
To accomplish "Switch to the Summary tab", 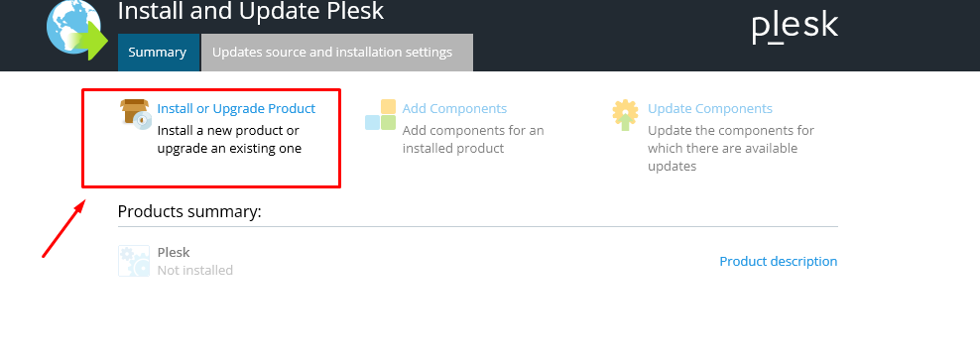I will pyautogui.click(x=158, y=53).
